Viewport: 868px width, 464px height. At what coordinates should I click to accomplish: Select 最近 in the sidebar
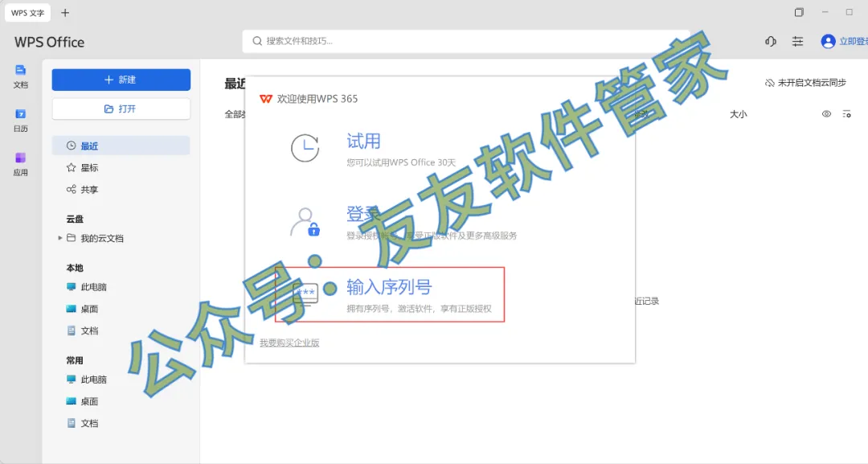click(121, 146)
